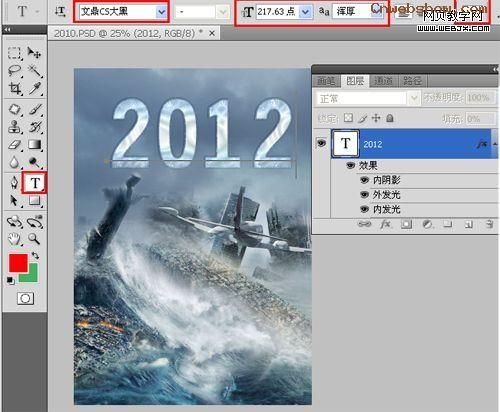Open the font family dropdown 文鼎CS大黑
This screenshot has width=500, height=412.
162,12
